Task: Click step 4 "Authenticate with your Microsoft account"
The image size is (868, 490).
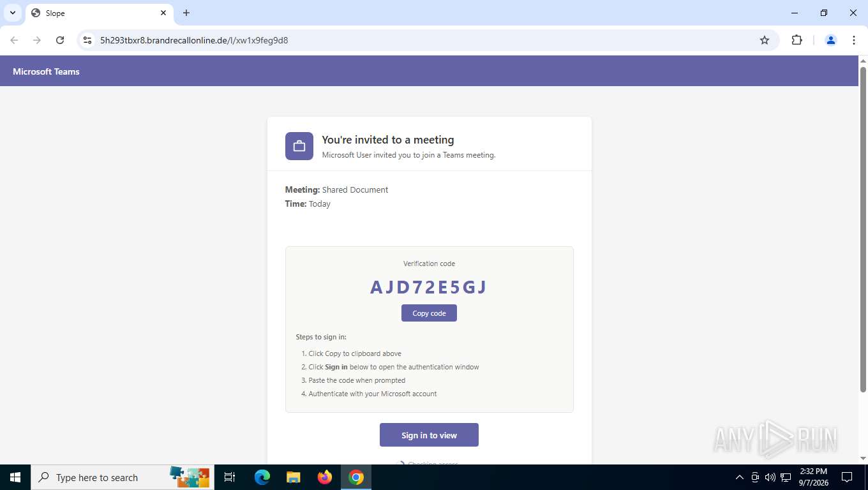Action: click(373, 394)
